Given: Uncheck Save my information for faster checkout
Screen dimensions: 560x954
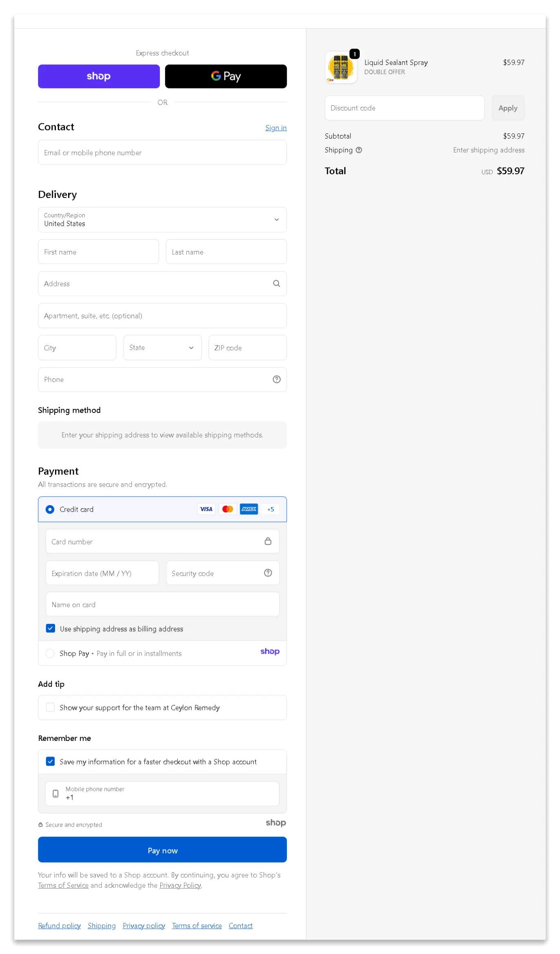Looking at the screenshot, I should 51,761.
